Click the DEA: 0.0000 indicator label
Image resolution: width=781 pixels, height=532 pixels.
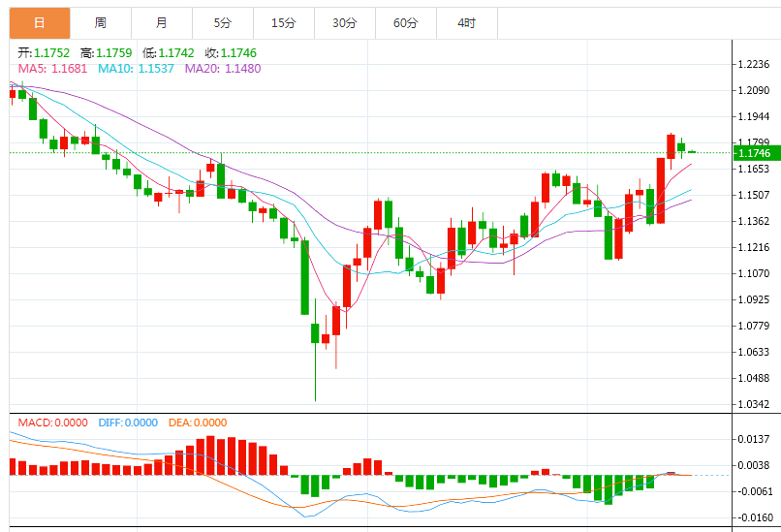pyautogui.click(x=198, y=422)
